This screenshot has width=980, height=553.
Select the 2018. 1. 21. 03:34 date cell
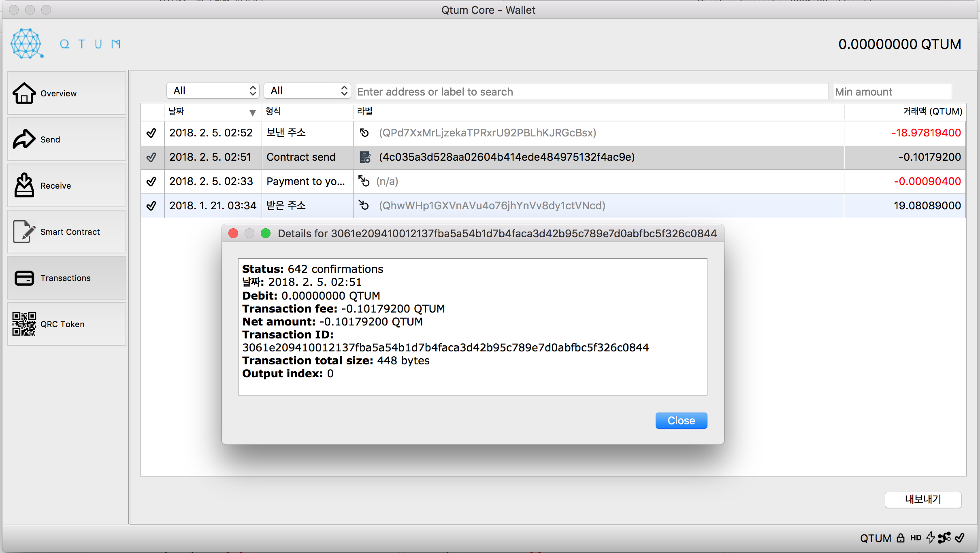pos(213,206)
